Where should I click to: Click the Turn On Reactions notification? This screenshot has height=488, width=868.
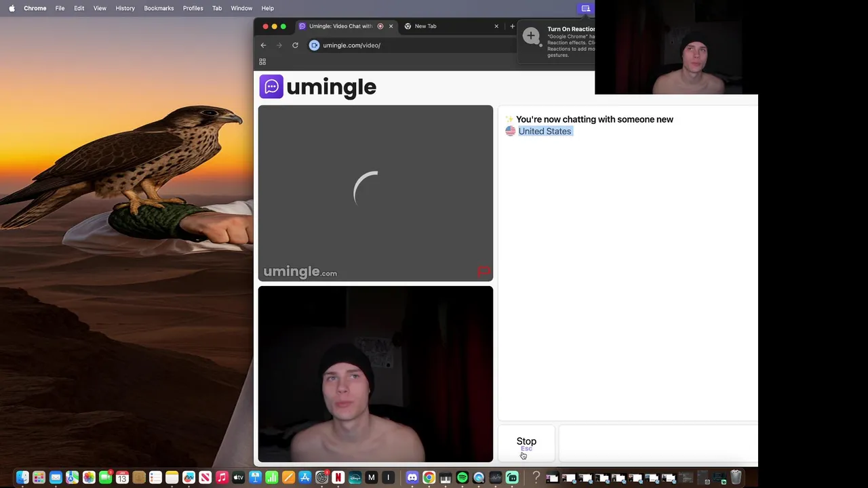(x=557, y=42)
